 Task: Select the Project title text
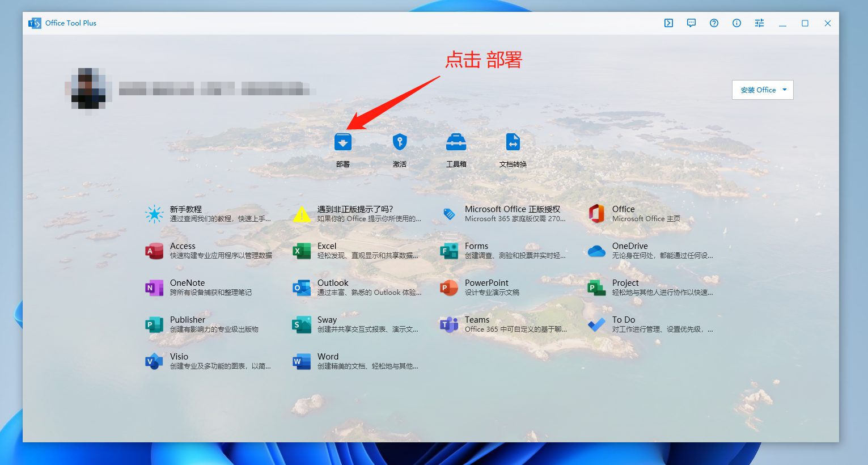coord(625,283)
